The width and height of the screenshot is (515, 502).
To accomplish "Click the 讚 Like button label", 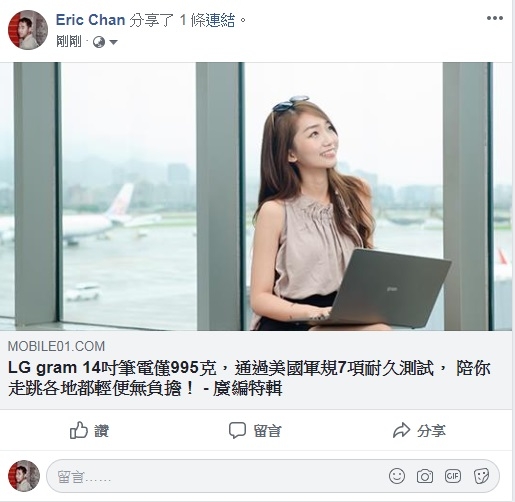I will pos(101,431).
